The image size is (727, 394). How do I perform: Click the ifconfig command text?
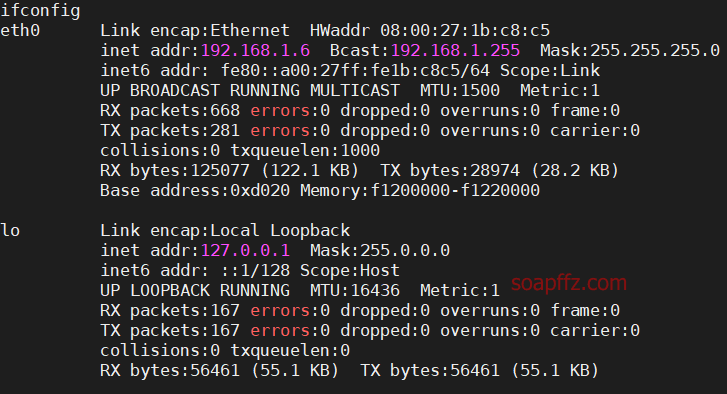point(40,11)
